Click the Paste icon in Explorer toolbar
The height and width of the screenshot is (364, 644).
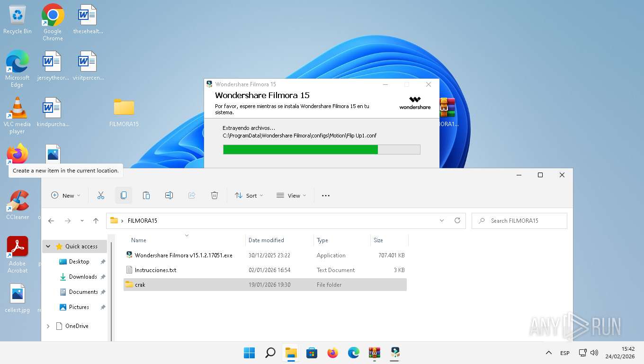click(146, 195)
